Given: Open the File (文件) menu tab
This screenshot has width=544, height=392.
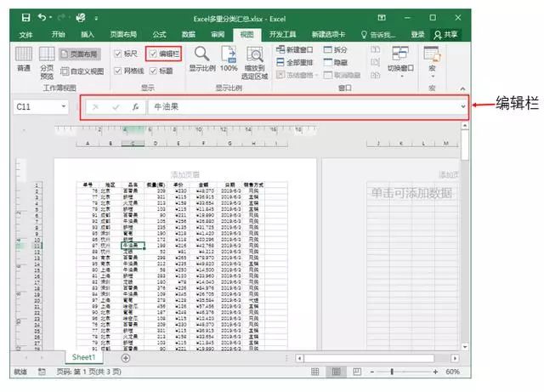Looking at the screenshot, I should coord(25,34).
